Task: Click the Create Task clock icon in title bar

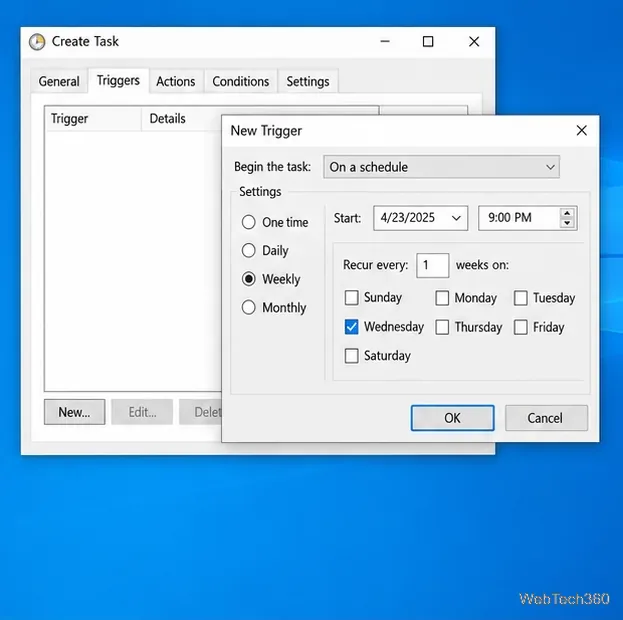Action: [x=37, y=42]
